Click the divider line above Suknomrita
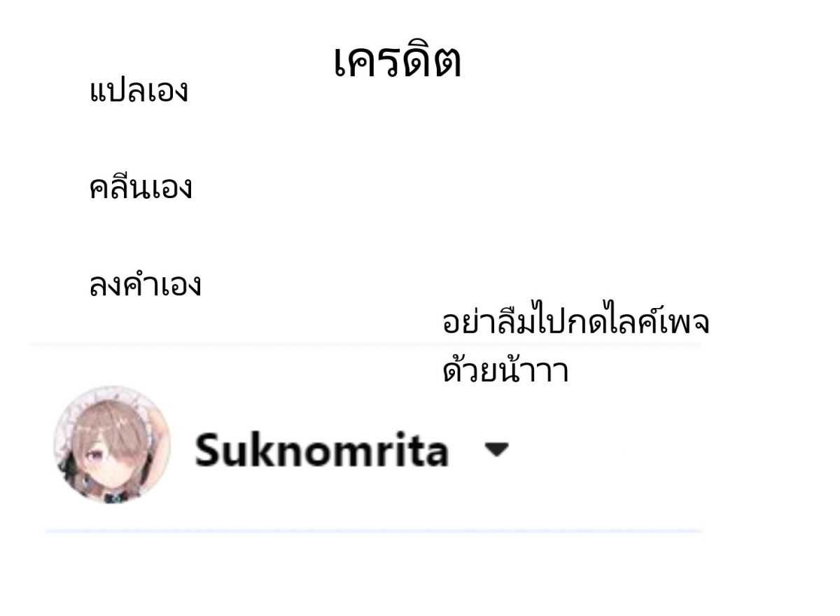This screenshot has width=840, height=616. (364, 344)
